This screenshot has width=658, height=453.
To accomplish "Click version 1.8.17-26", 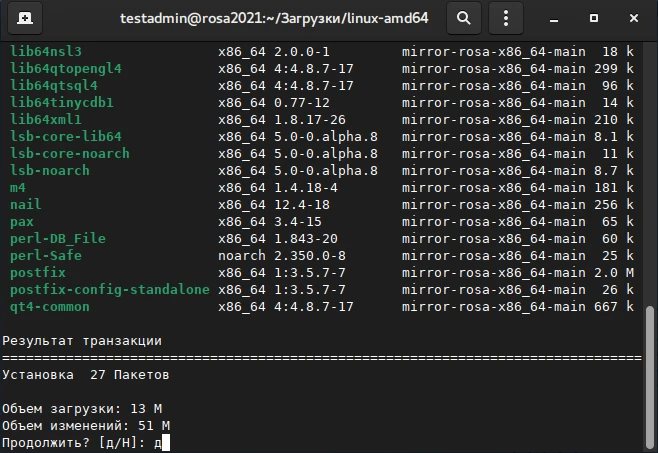I will pyautogui.click(x=310, y=120).
